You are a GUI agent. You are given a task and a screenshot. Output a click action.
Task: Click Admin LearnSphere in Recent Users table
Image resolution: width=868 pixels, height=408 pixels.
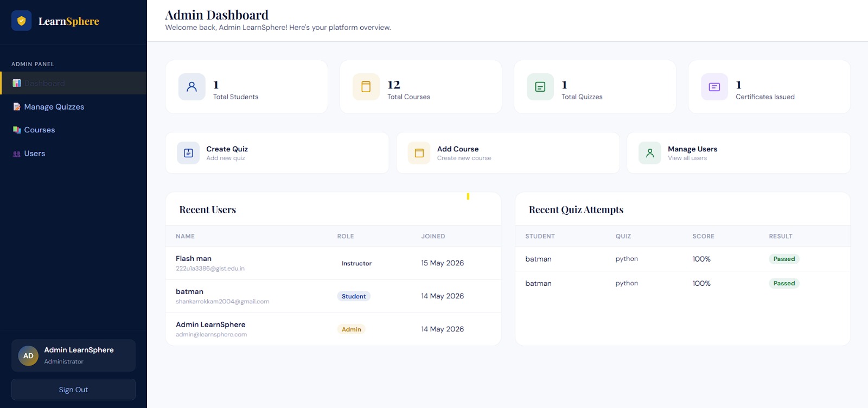pos(210,324)
